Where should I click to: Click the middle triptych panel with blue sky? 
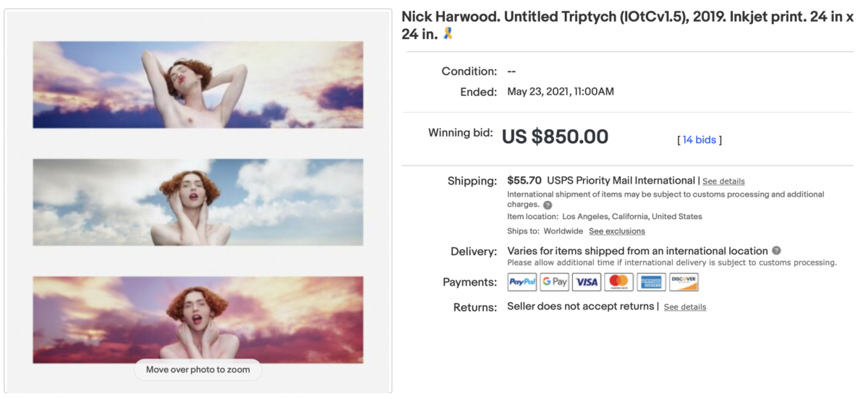tap(198, 202)
